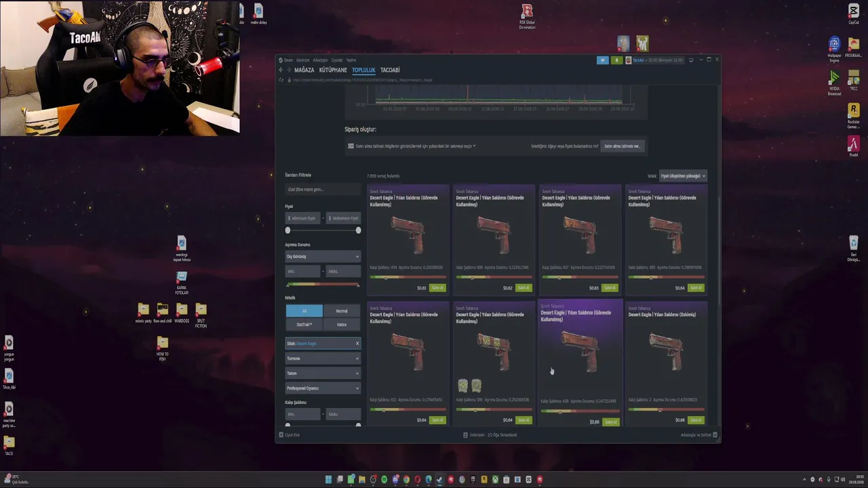
Task: Click the minimum price slider handle
Action: pyautogui.click(x=288, y=230)
